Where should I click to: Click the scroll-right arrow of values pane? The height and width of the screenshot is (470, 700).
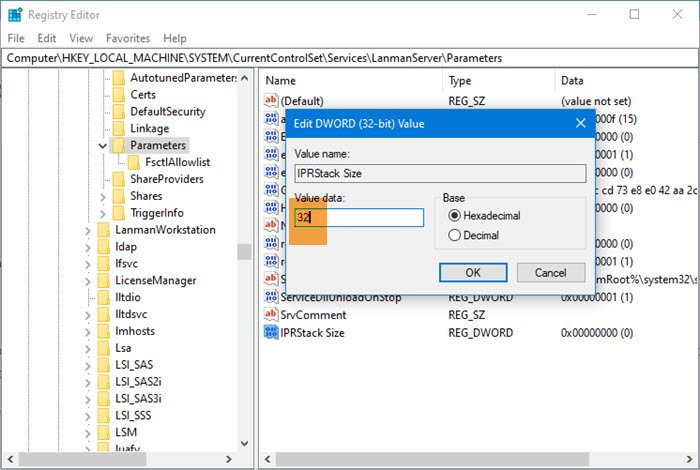tap(689, 459)
